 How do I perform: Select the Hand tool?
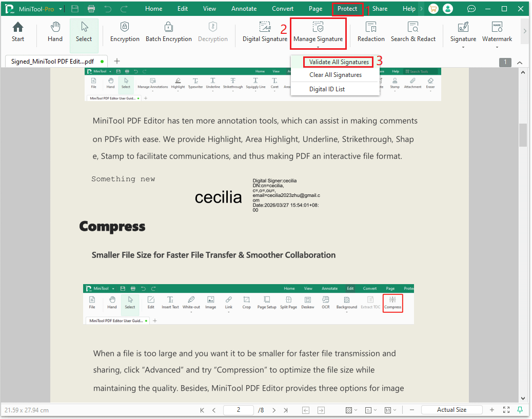tap(54, 33)
